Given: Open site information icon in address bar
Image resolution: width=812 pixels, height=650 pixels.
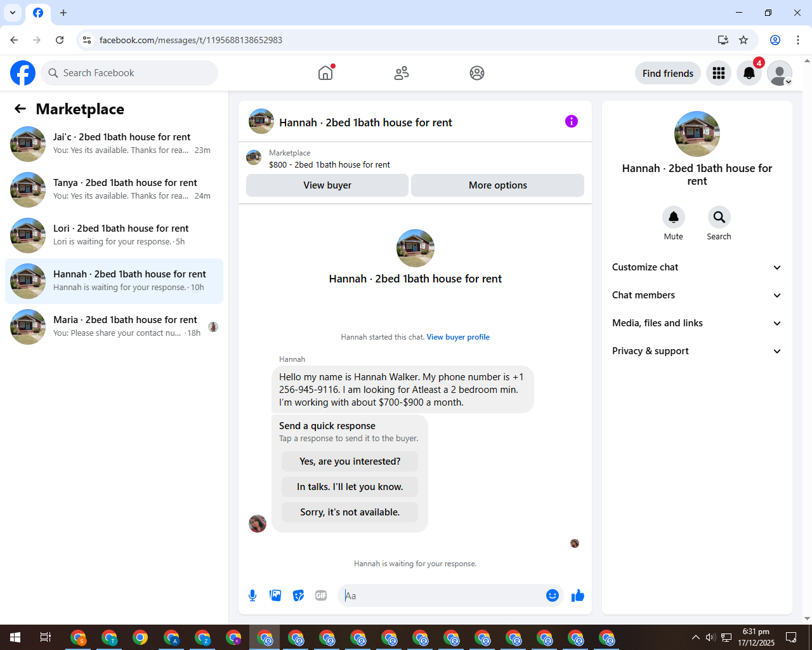Looking at the screenshot, I should click(x=87, y=40).
